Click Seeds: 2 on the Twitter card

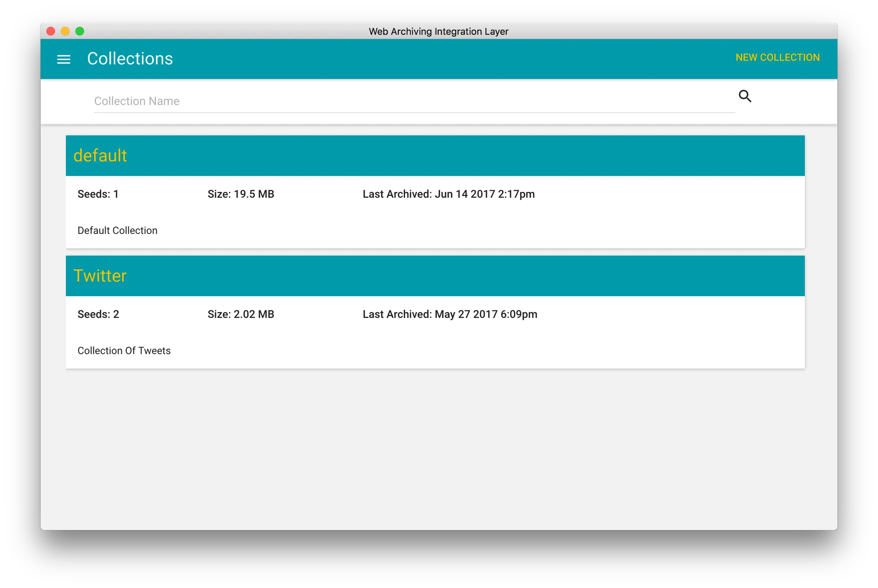(x=98, y=314)
